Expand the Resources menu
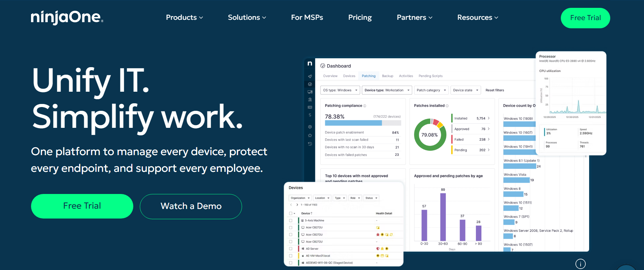 [478, 17]
